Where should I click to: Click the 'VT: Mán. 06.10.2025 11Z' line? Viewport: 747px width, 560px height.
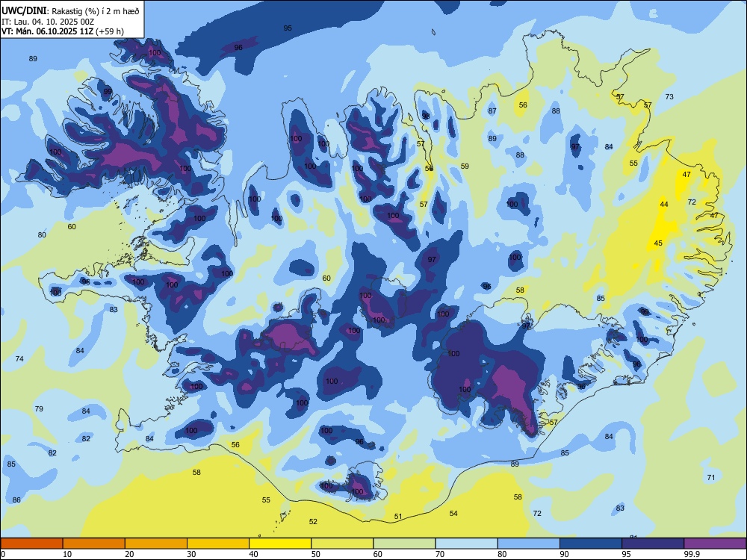pyautogui.click(x=48, y=31)
